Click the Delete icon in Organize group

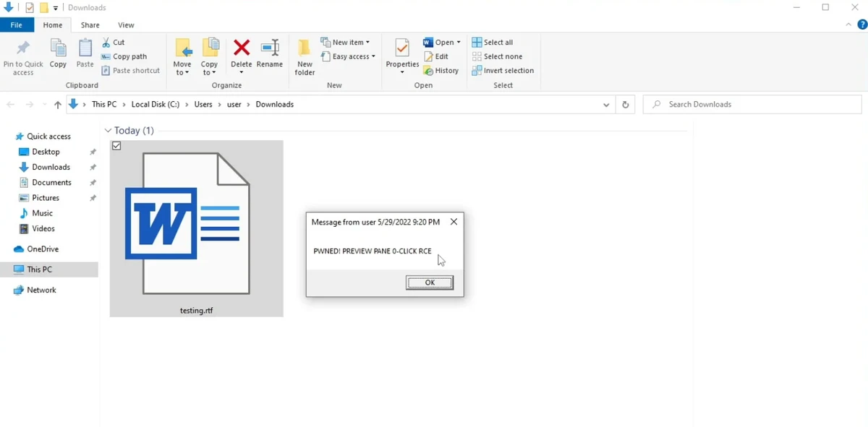point(241,49)
